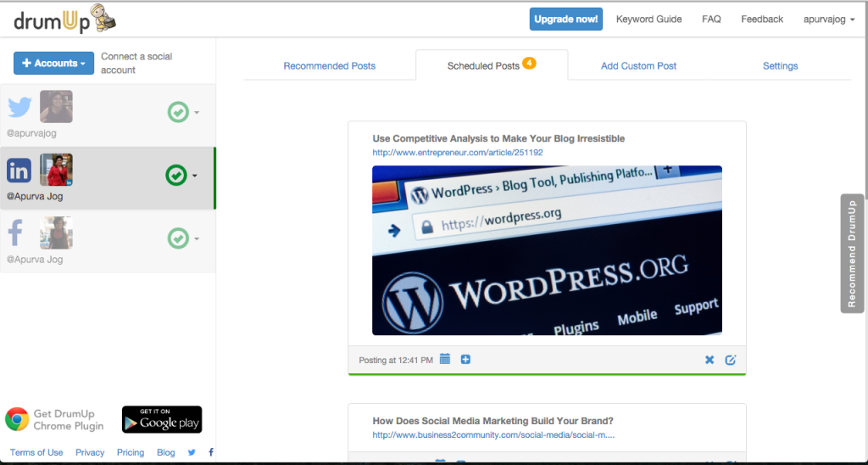Click the plus icon beside the posting time
This screenshot has width=868, height=465.
pyautogui.click(x=465, y=359)
